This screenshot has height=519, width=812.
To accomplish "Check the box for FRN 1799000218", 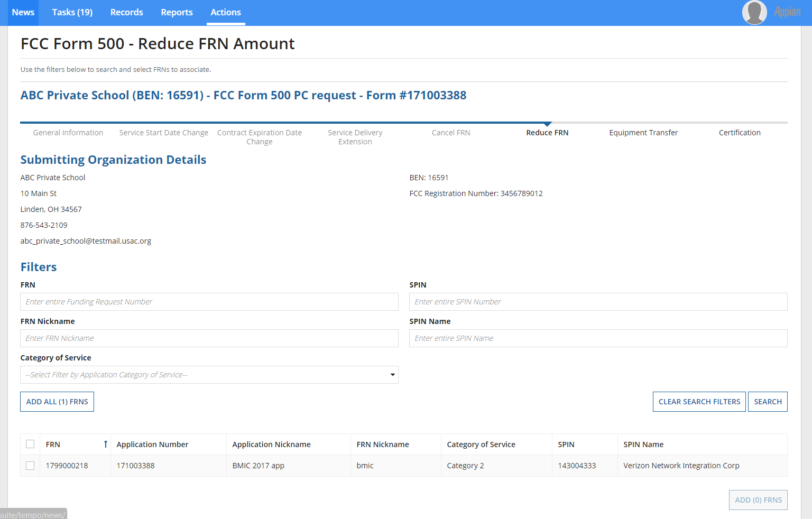I will click(30, 466).
